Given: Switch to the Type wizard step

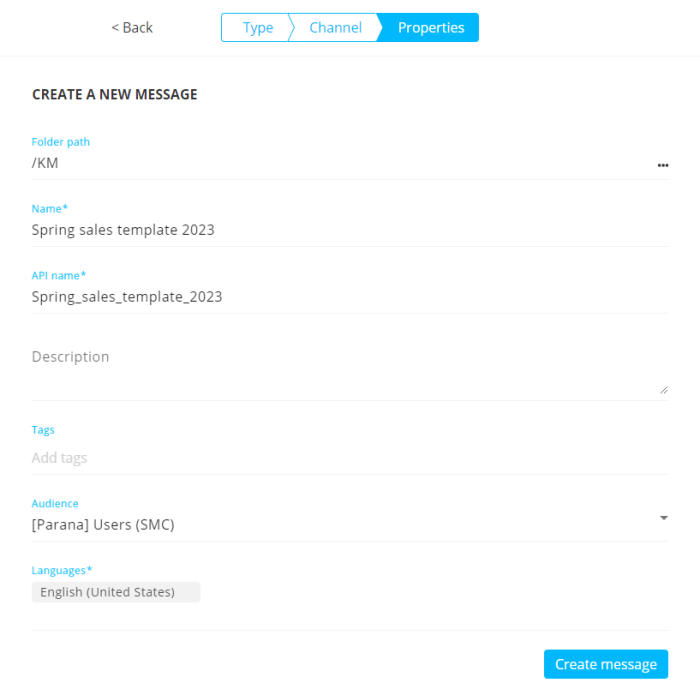Looking at the screenshot, I should click(x=257, y=28).
